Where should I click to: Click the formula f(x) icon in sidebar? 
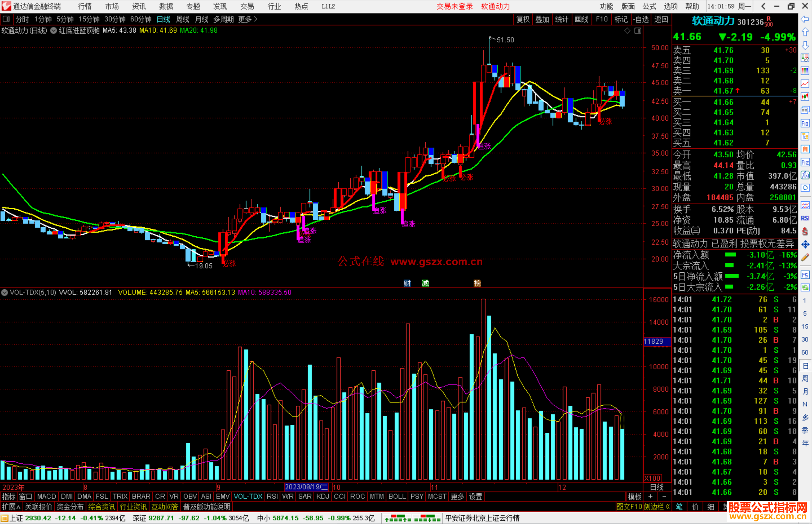(805, 175)
